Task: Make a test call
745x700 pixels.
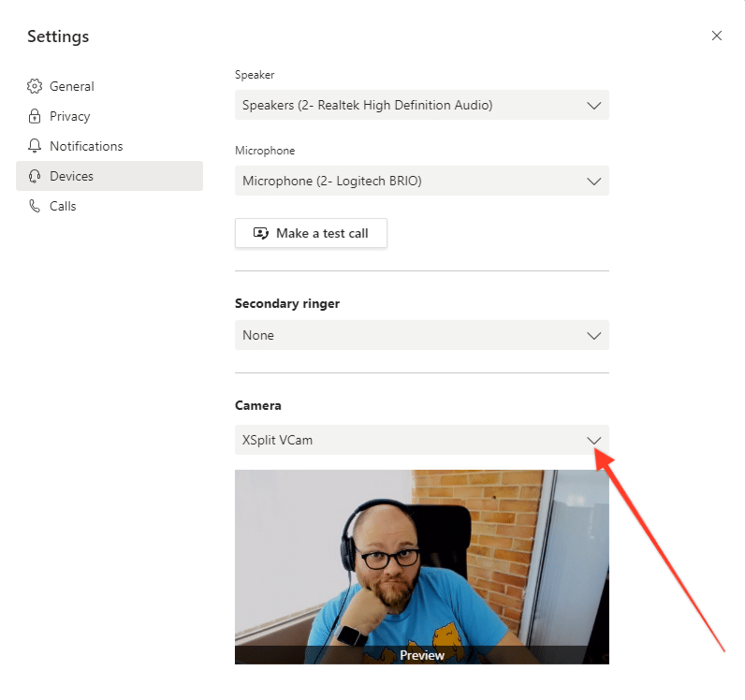Action: (311, 233)
